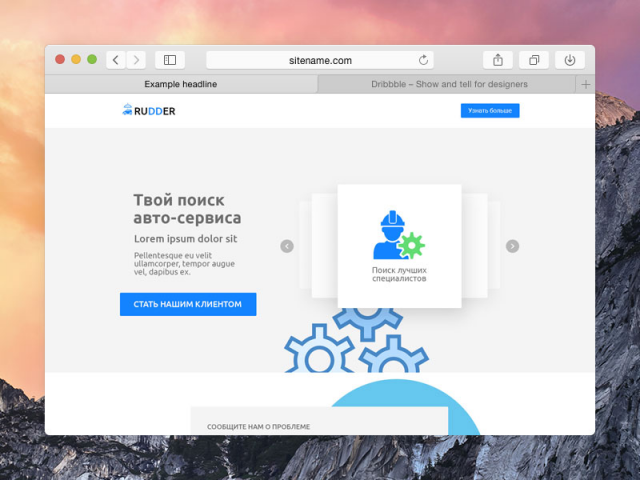Switch to the Example headline tab

[181, 84]
